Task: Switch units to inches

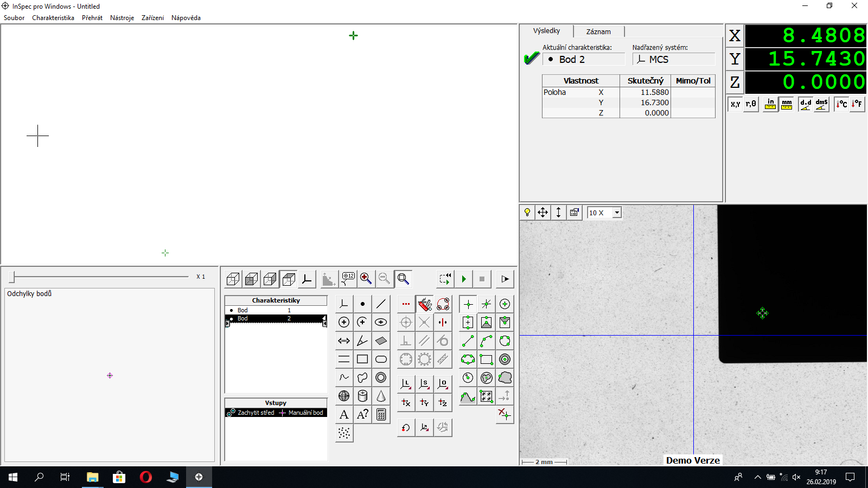Action: [770, 104]
